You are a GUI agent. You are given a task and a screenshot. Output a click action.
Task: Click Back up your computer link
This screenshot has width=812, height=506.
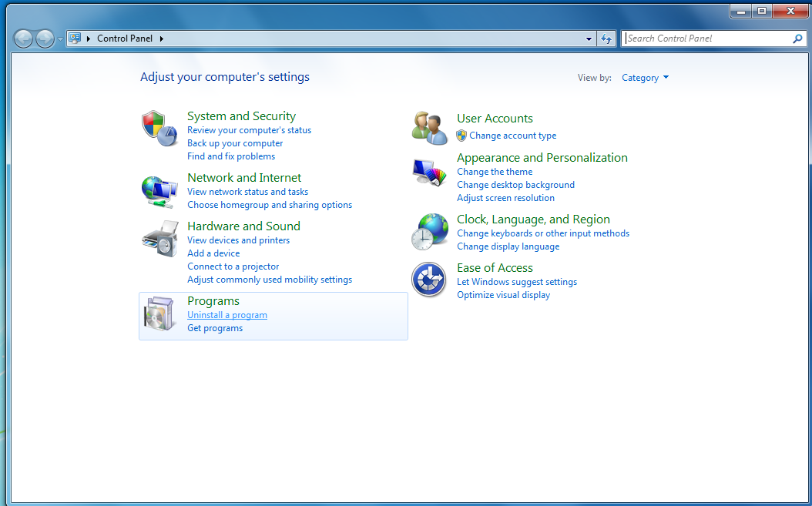point(235,143)
